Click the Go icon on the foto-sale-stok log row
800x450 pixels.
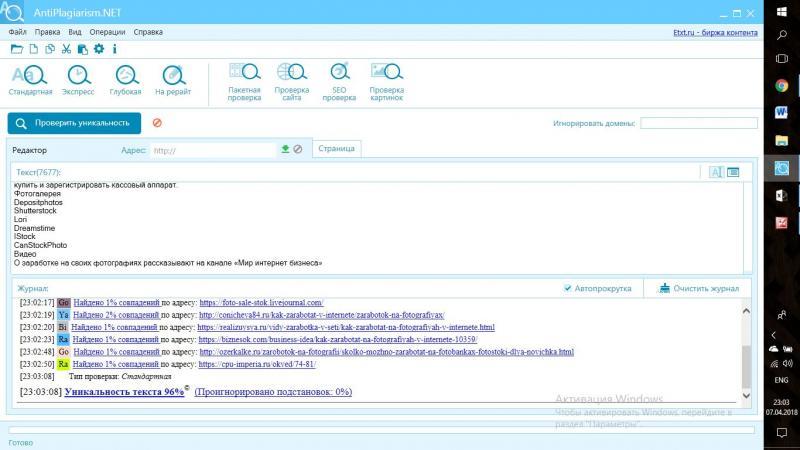click(x=63, y=303)
